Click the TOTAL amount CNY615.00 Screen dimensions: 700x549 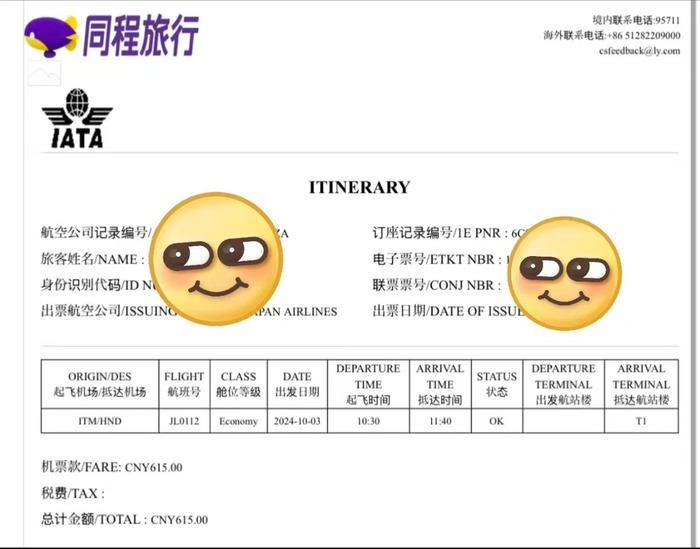click(x=179, y=520)
